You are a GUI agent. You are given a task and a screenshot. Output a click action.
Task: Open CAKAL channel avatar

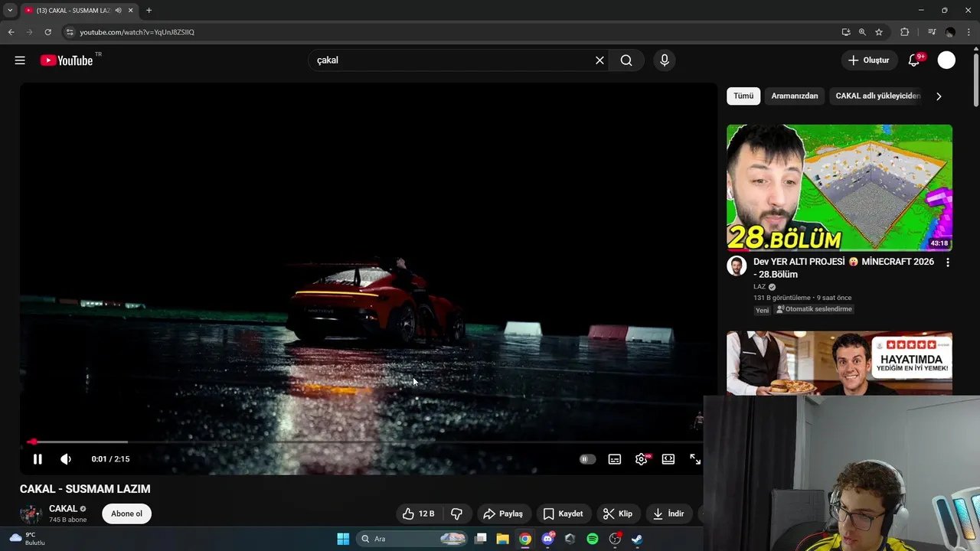pyautogui.click(x=31, y=514)
